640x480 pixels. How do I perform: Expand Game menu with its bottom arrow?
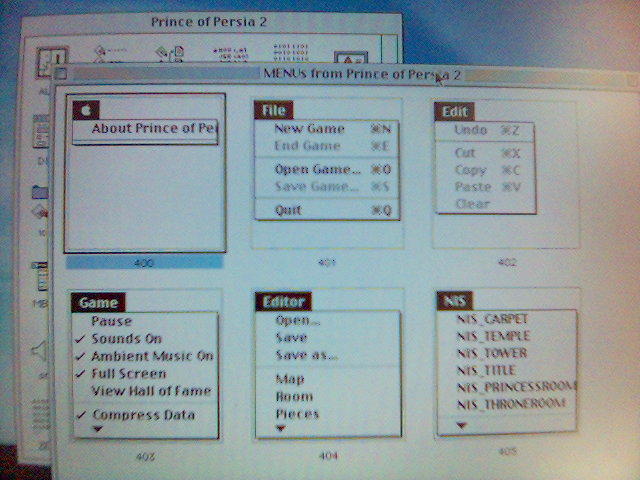pyautogui.click(x=97, y=429)
